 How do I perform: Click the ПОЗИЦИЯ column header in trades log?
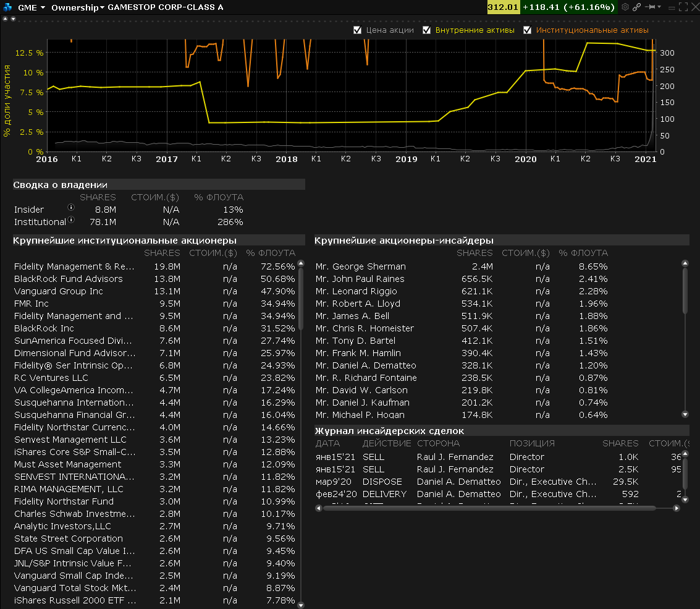(x=532, y=443)
